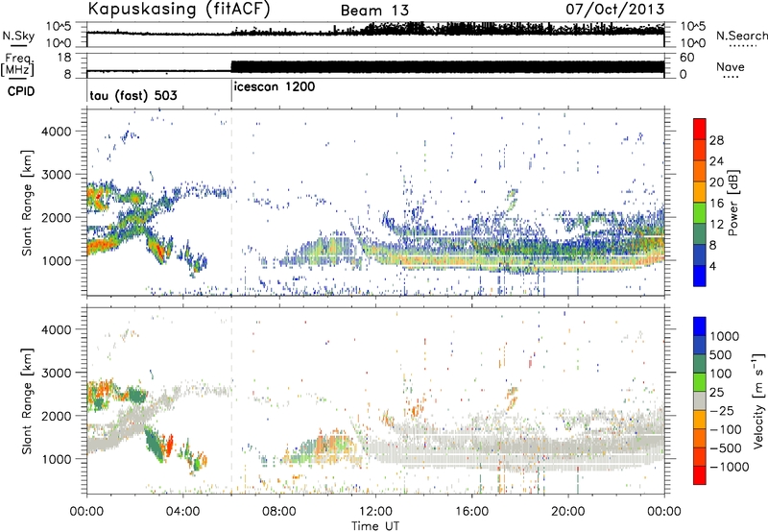Click the 'Freq. [MHz]' axis label
The height and width of the screenshot is (532, 768).
click(18, 64)
